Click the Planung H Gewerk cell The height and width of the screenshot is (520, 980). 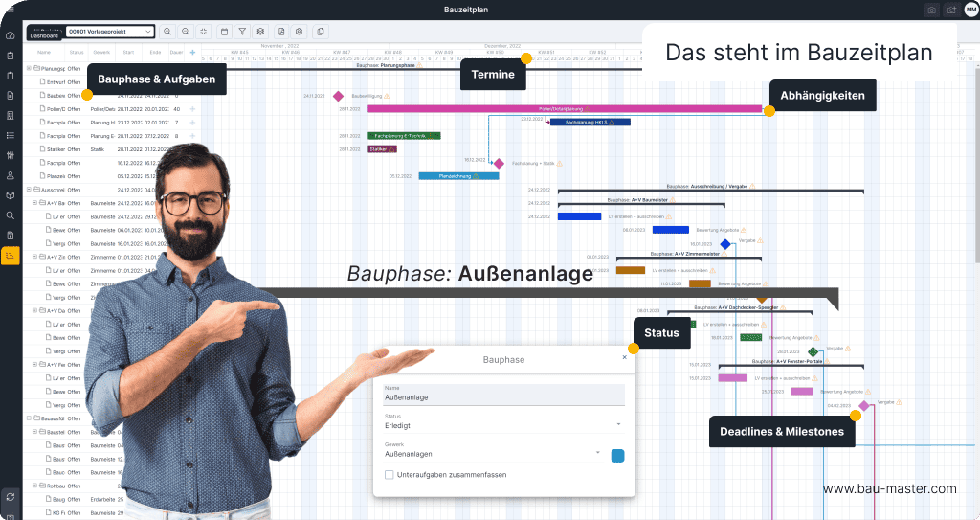coord(102,123)
